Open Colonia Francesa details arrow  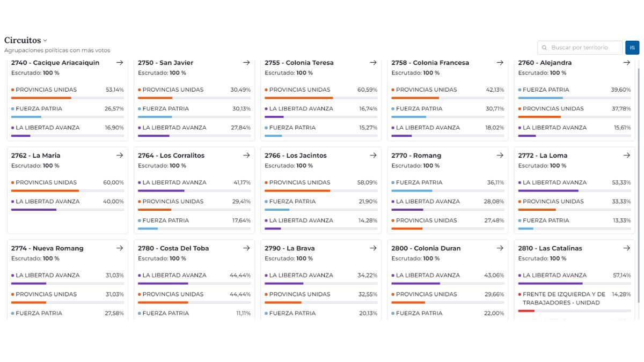pyautogui.click(x=500, y=63)
